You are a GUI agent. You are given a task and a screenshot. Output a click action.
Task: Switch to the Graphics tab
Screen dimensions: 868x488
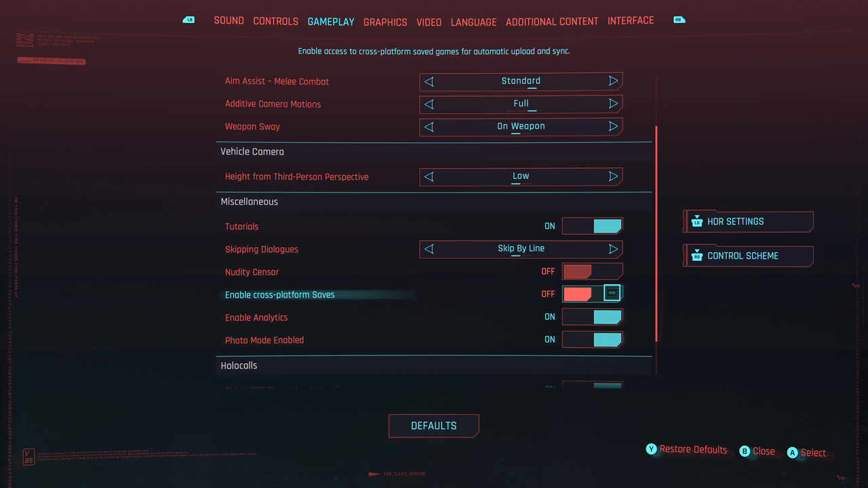tap(385, 22)
